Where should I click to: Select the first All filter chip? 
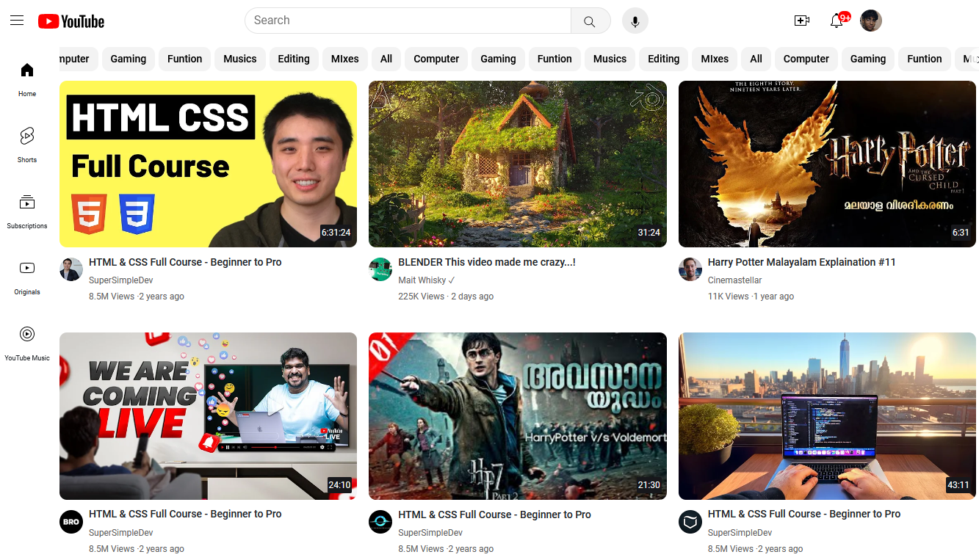(x=386, y=59)
